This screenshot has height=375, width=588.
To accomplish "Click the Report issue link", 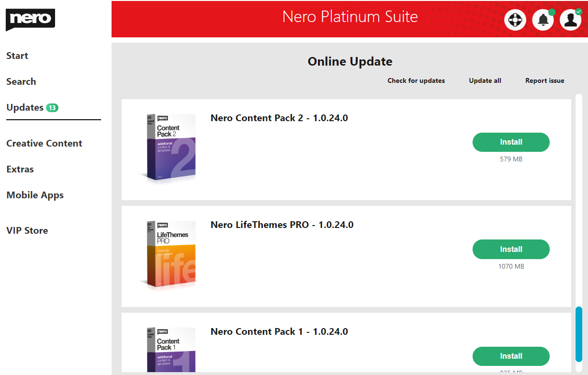I will 545,80.
